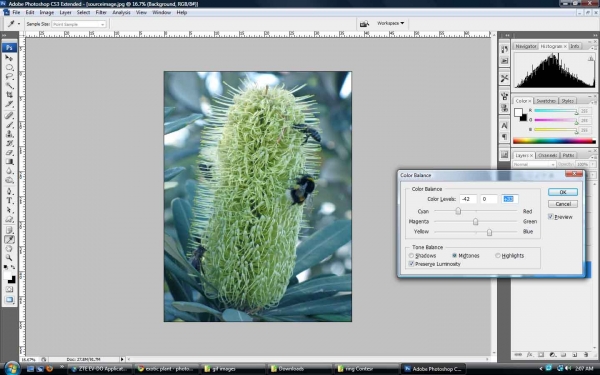Select the Dodge tool
This screenshot has width=600, height=375.
[9, 180]
